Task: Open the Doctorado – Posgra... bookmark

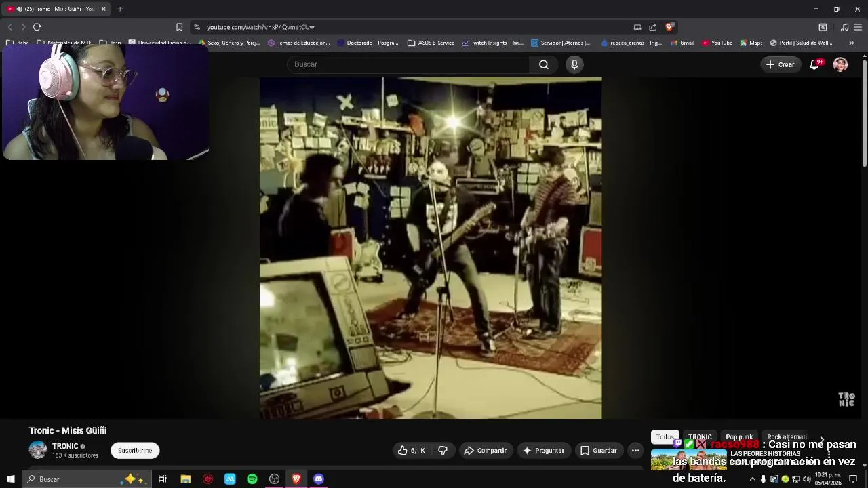Action: [x=368, y=43]
